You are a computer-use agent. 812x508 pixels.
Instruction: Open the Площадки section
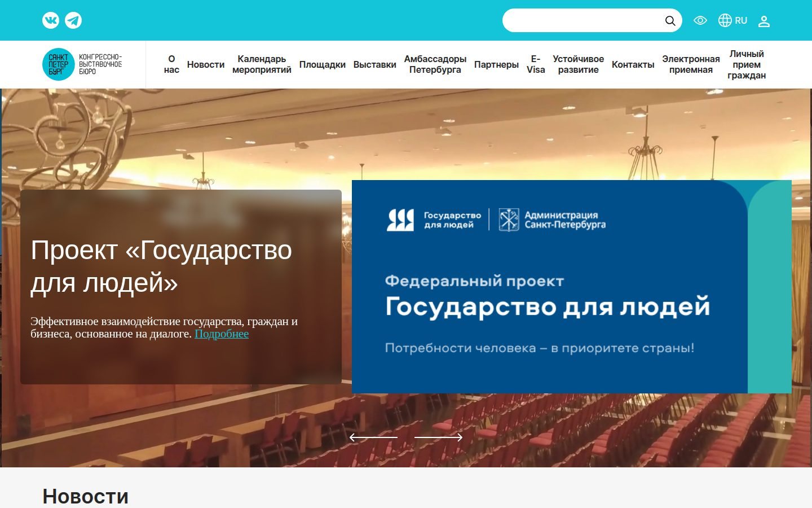coord(323,64)
